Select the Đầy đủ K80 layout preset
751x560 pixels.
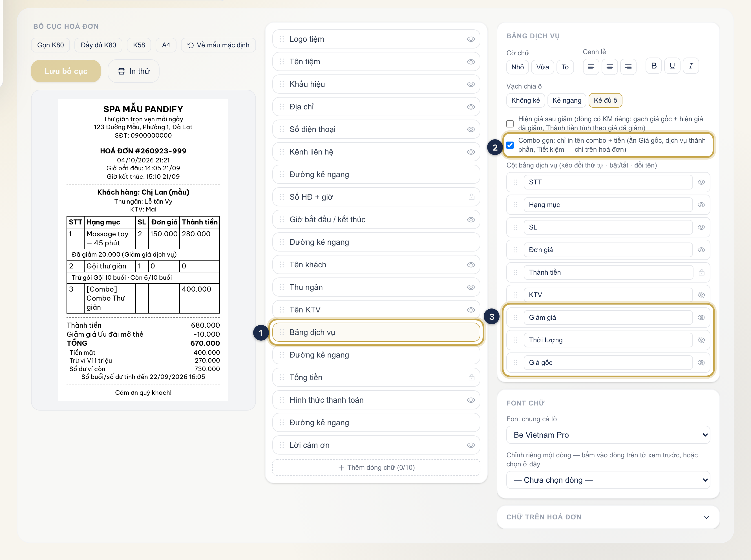[x=98, y=45]
